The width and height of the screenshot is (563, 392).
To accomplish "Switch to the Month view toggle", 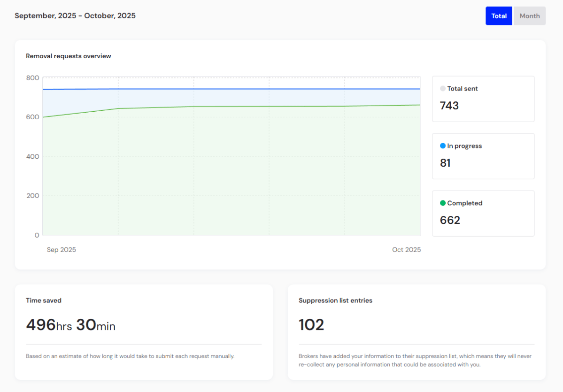I will point(529,16).
